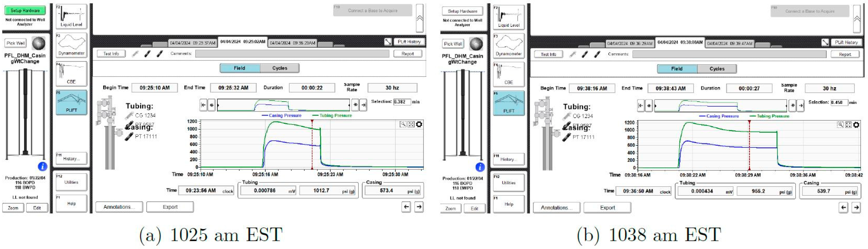Step selection forward double-arrow in (b)
This screenshot has width=868, height=249.
[x=792, y=106]
